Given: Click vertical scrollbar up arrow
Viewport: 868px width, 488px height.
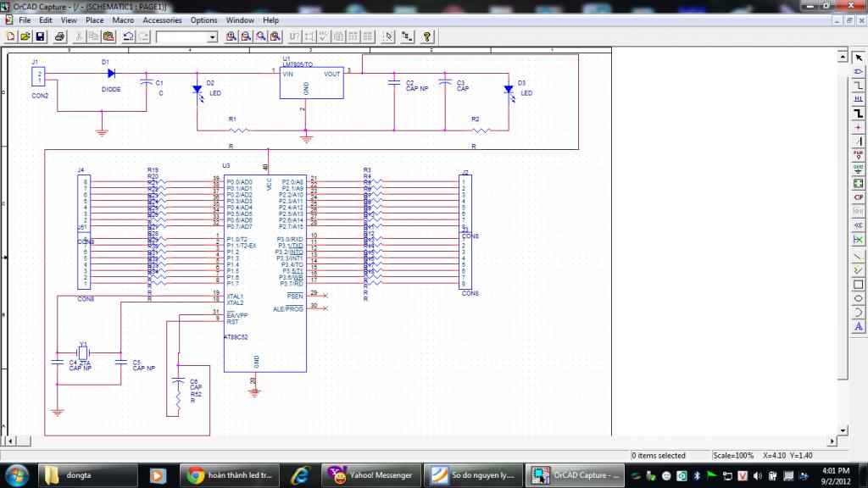Looking at the screenshot, I should [x=843, y=56].
